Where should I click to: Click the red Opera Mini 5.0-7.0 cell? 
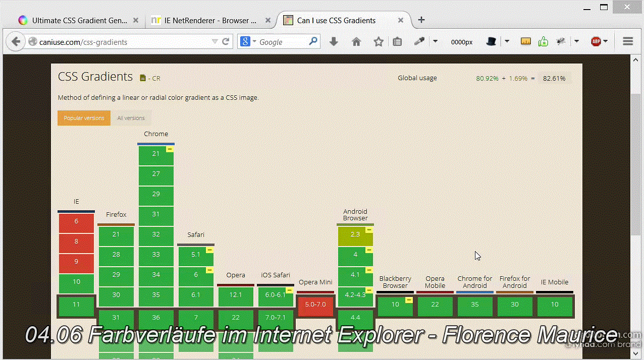coord(315,305)
